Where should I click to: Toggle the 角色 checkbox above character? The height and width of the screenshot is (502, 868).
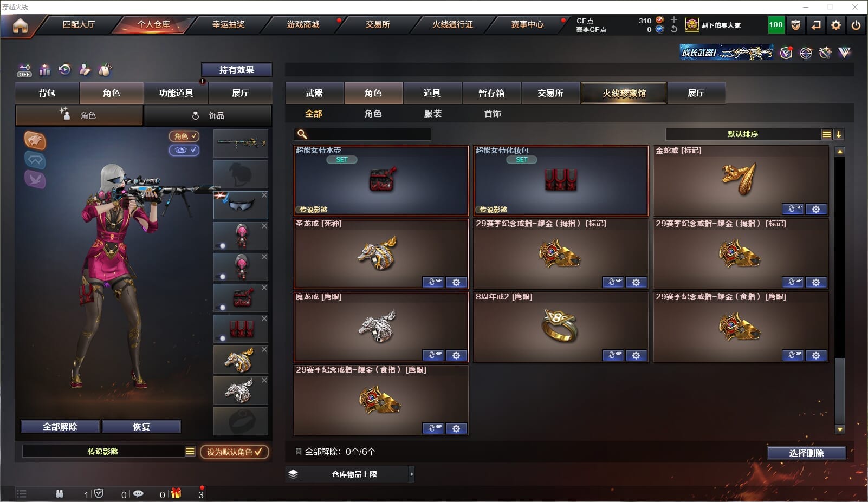click(184, 136)
